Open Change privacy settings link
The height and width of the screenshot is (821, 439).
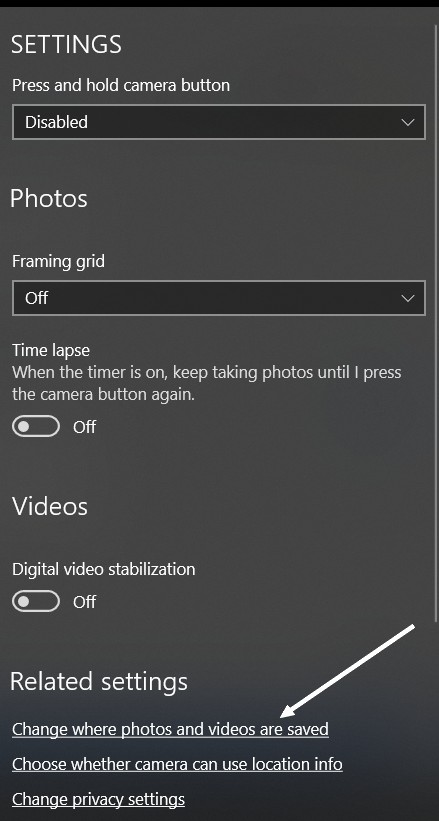98,799
